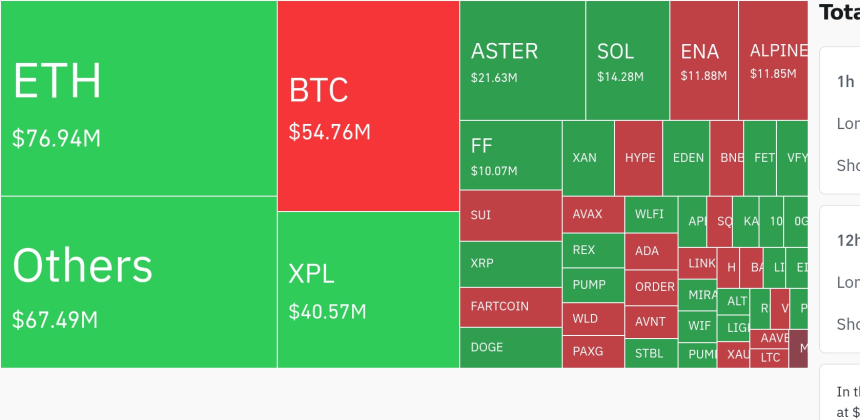The image size is (860, 420).
Task: Click the red SUI tile
Action: (510, 215)
